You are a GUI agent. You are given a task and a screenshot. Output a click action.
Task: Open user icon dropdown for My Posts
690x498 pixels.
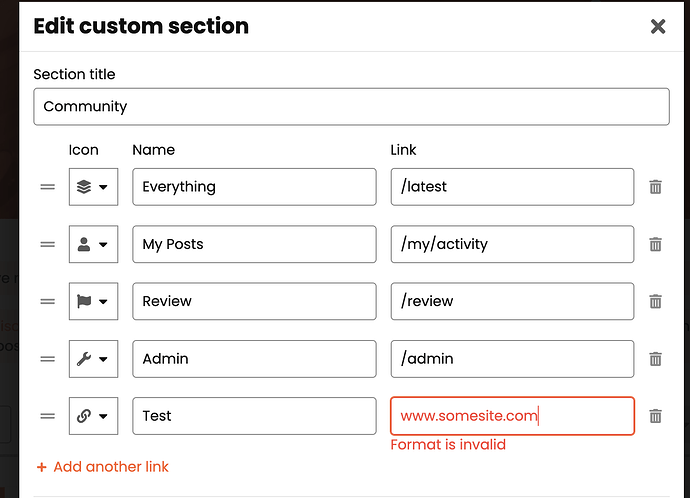pyautogui.click(x=93, y=244)
